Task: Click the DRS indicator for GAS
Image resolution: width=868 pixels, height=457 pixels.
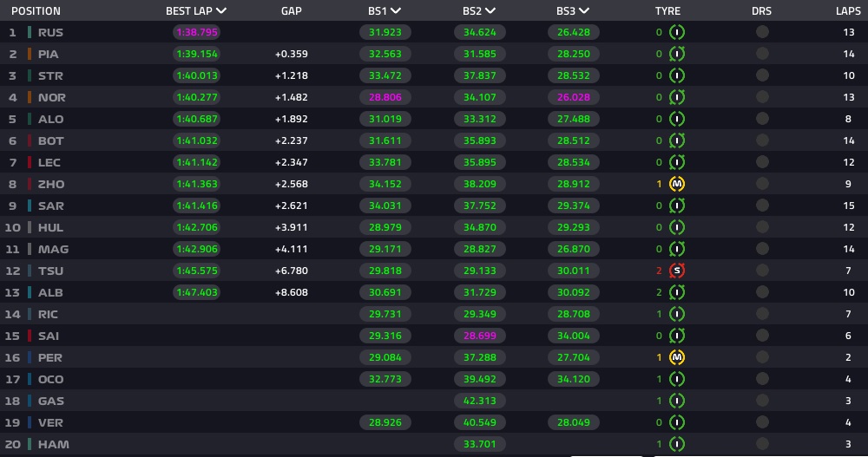Action: (x=762, y=401)
